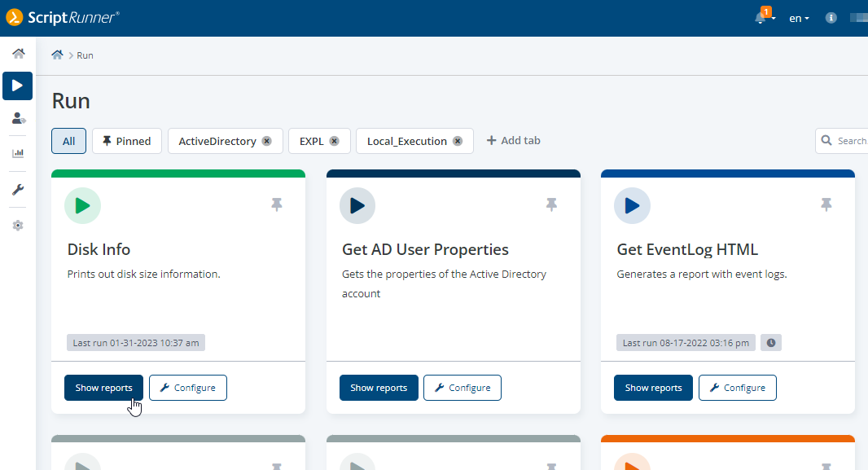Run Get AD User Properties action
Image resolution: width=868 pixels, height=470 pixels.
357,206
